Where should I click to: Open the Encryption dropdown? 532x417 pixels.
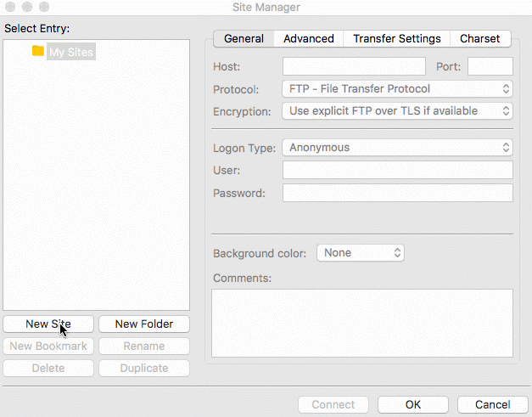click(397, 111)
